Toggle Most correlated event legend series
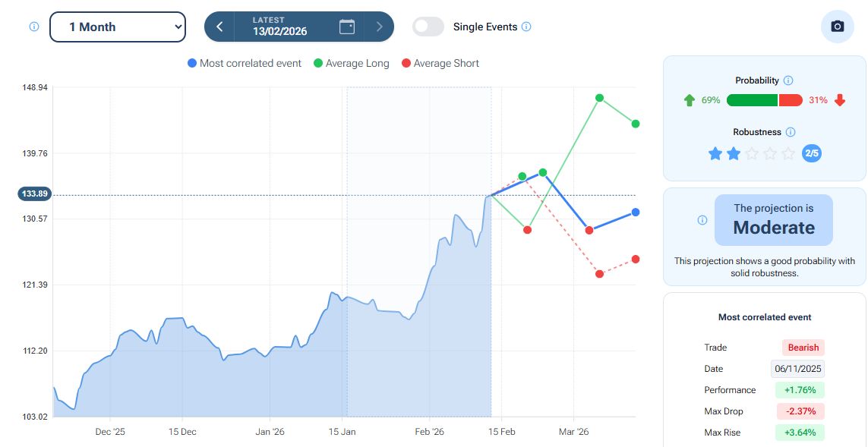Screen dimensions: 868x447 pyautogui.click(x=245, y=64)
